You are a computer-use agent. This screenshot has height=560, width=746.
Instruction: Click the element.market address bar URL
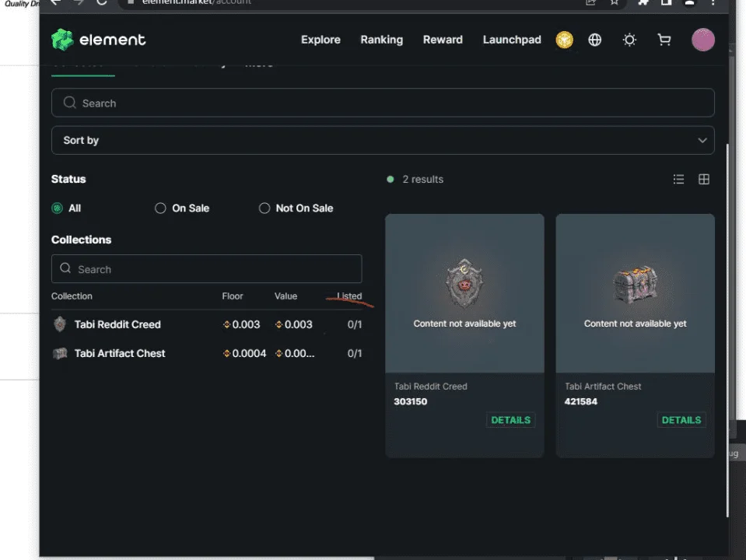(x=197, y=2)
